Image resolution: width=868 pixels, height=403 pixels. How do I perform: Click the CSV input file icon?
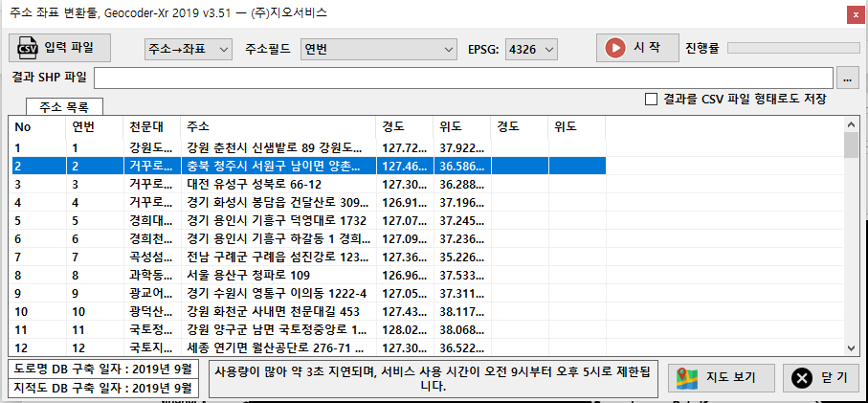pyautogui.click(x=28, y=48)
